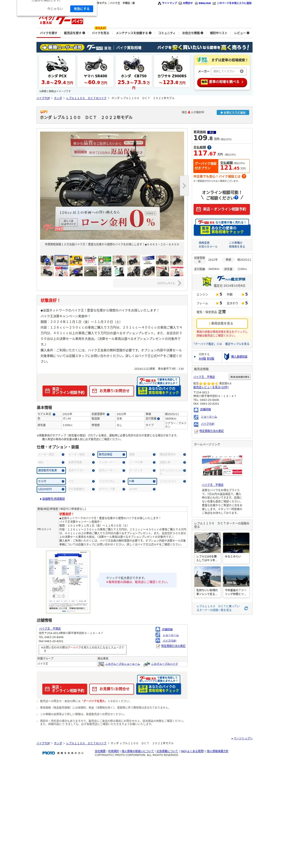Image resolution: width=289 pixels, height=868 pixels.
Task: Open the サイトマップ sitemap icon link
Action: [167, 3]
